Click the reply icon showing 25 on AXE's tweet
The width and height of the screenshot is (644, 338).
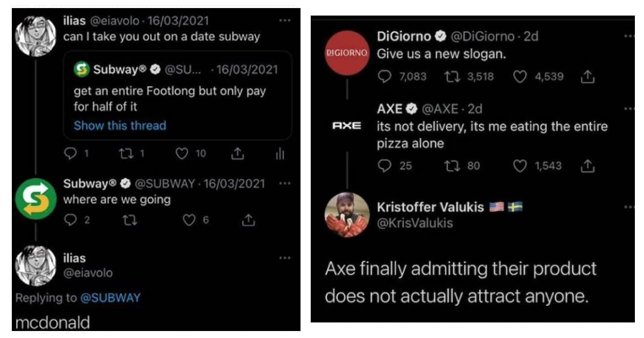384,166
